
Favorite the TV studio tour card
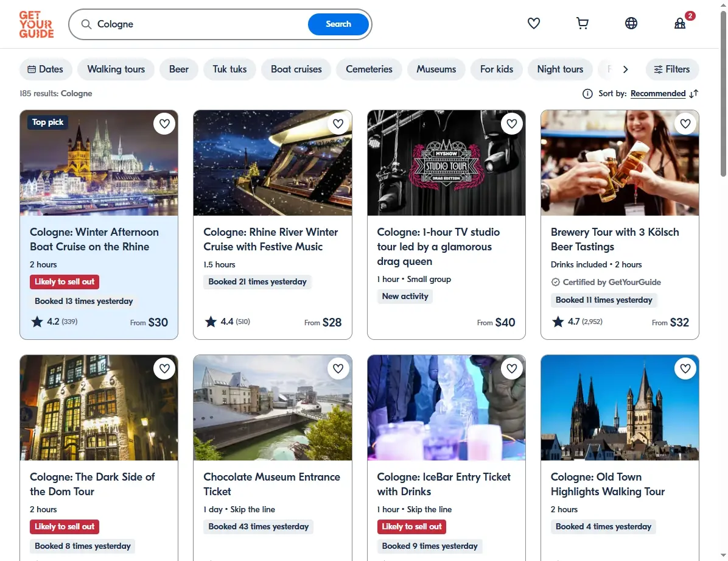[512, 124]
